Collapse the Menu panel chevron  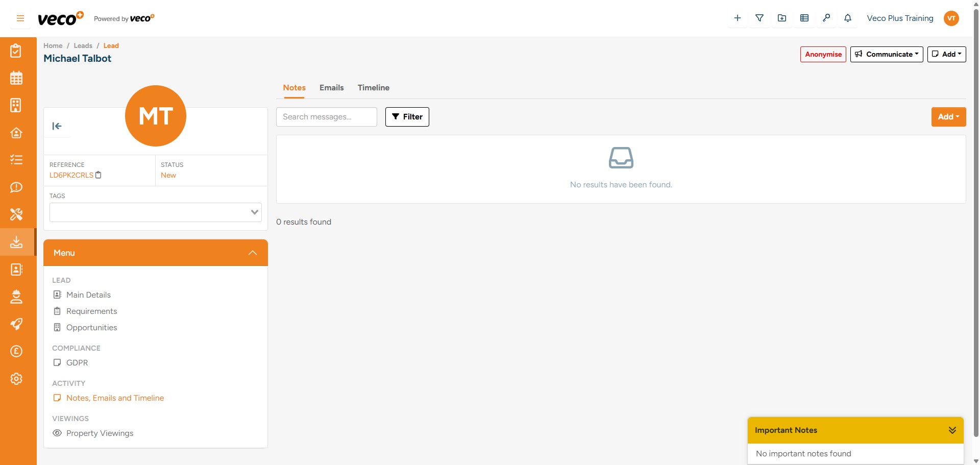(252, 253)
